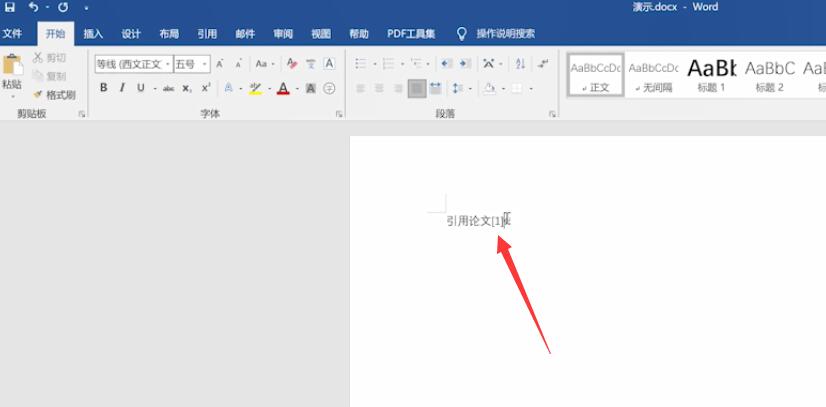826x407 pixels.
Task: Click the character border icon
Action: [x=329, y=64]
